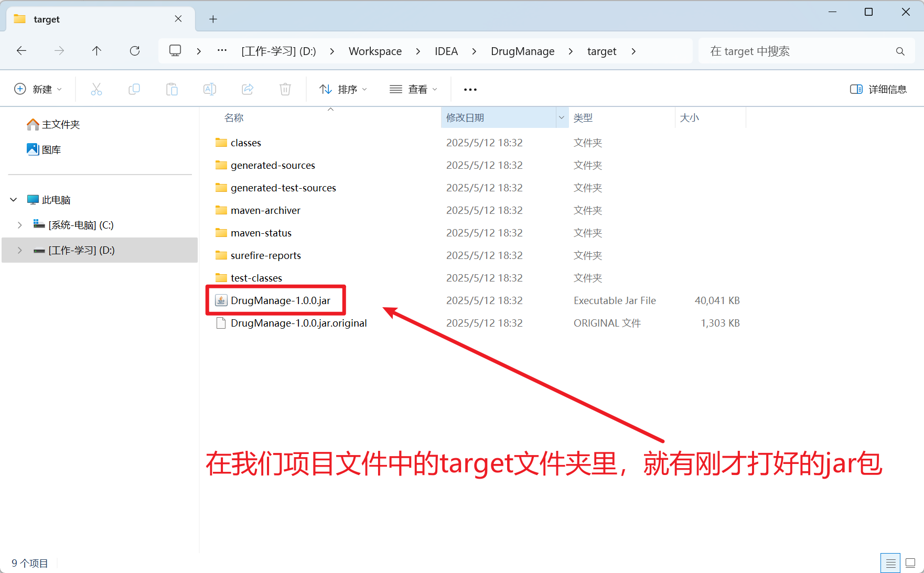Open the 新建 new item menu
924x573 pixels.
pyautogui.click(x=38, y=89)
